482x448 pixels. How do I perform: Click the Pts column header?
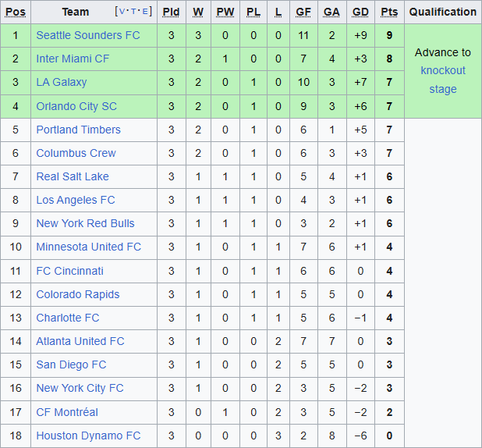389,12
